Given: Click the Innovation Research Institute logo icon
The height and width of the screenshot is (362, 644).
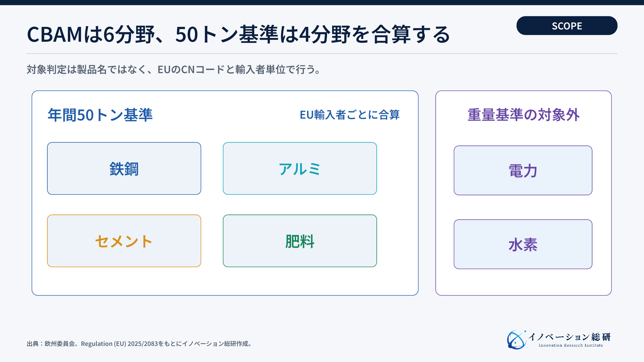Looking at the screenshot, I should click(516, 340).
